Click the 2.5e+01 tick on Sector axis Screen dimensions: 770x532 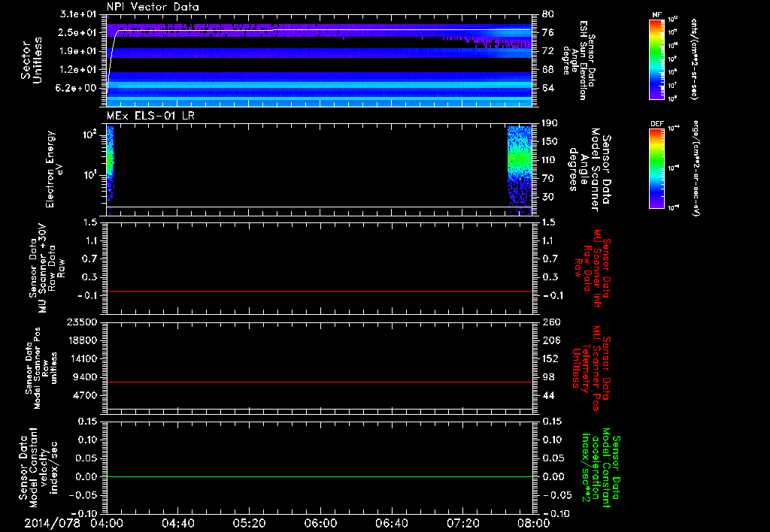[x=77, y=32]
